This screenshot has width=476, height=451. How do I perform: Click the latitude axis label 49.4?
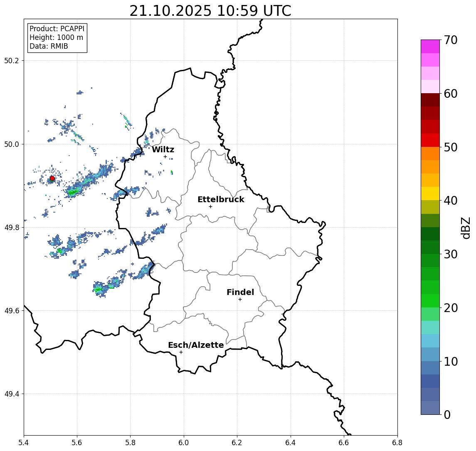[12, 394]
